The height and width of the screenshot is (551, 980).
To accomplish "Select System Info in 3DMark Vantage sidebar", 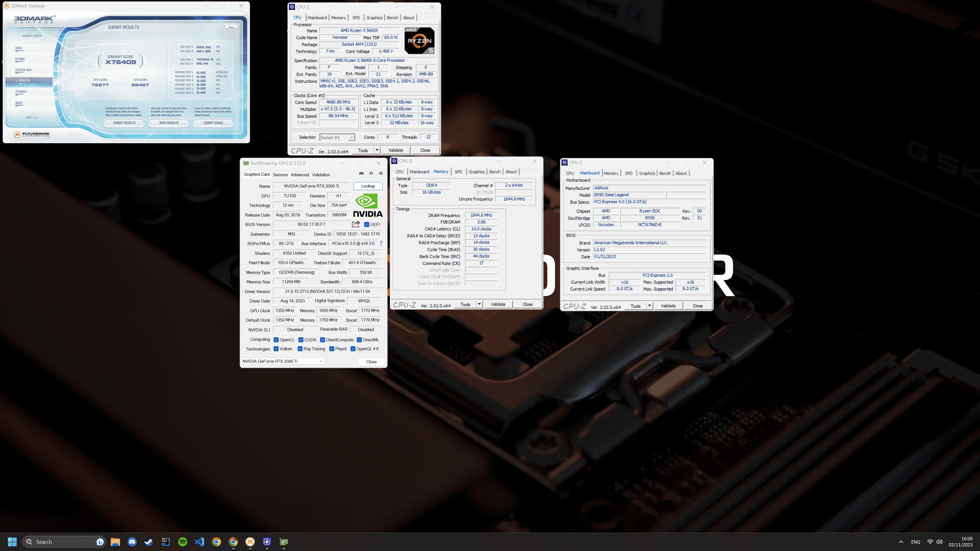I will (x=23, y=70).
